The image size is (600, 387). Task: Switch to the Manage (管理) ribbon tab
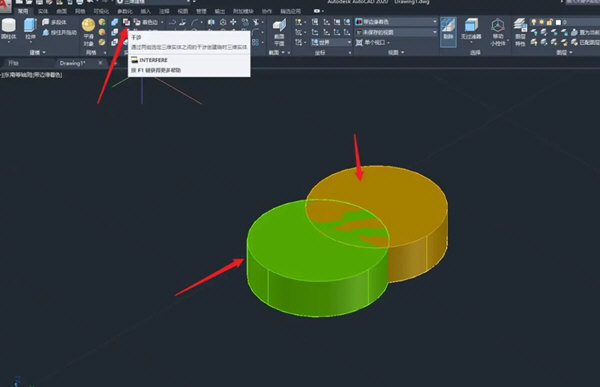[x=201, y=11]
